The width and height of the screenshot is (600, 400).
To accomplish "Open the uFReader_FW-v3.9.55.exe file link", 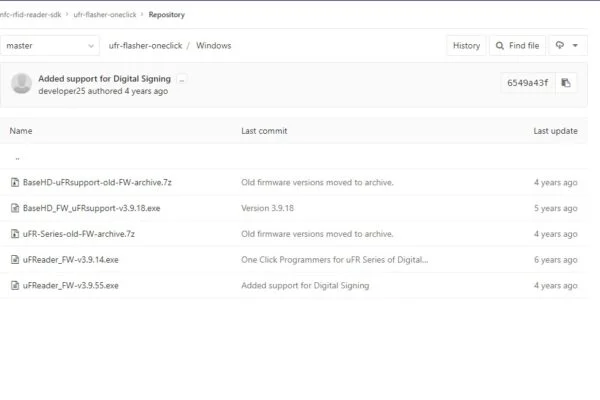I will pyautogui.click(x=71, y=285).
